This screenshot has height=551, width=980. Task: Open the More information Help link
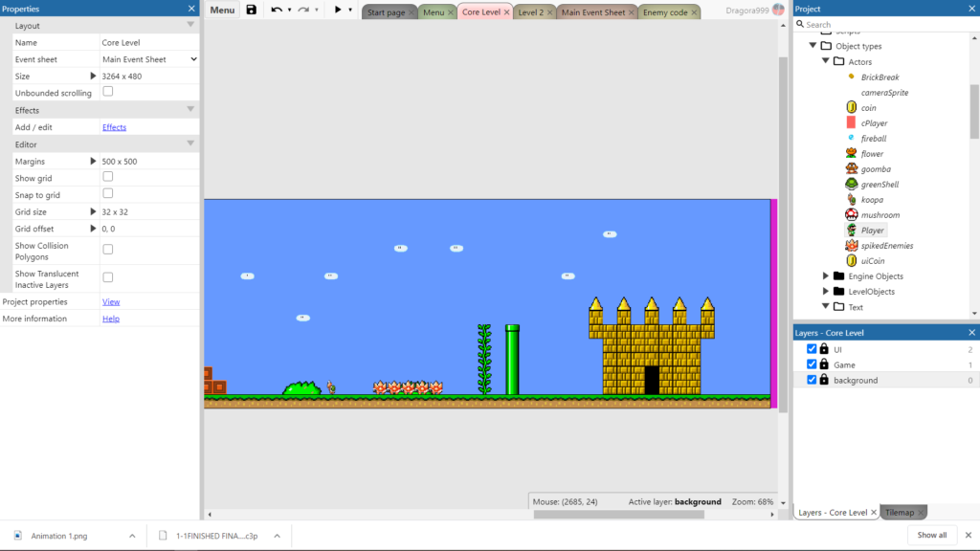tap(111, 318)
